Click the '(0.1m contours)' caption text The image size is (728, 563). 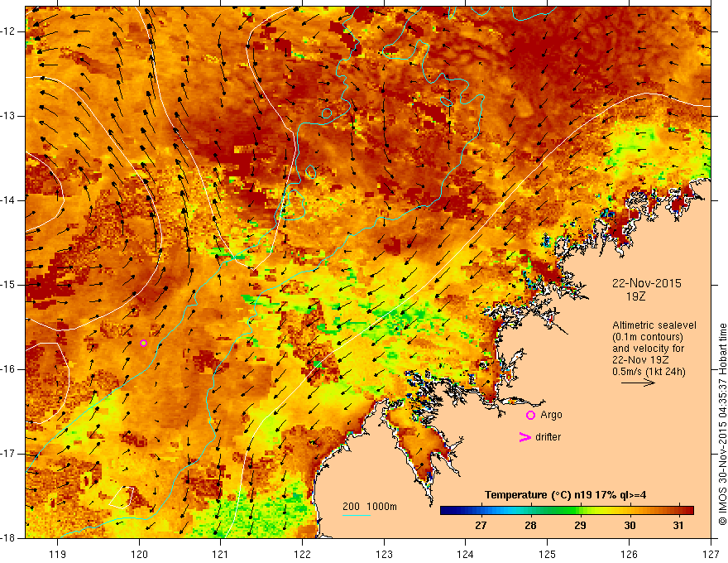(648, 337)
